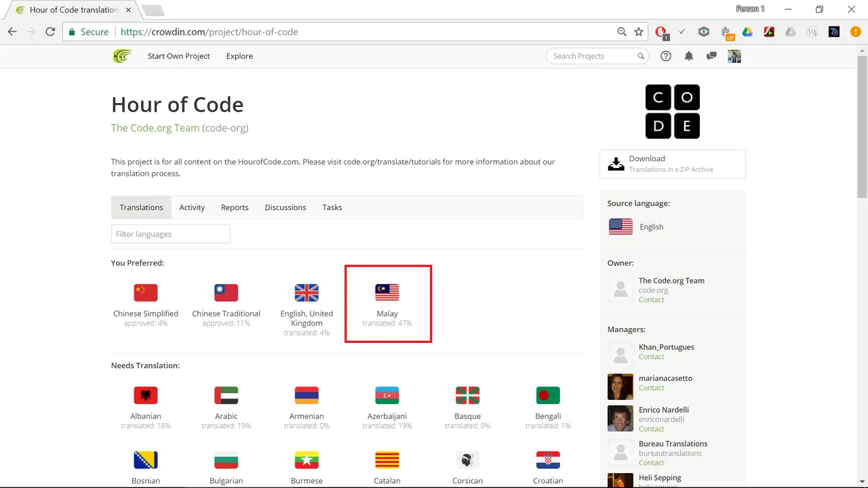
Task: Select the English United Kingdom flag
Action: 307,293
